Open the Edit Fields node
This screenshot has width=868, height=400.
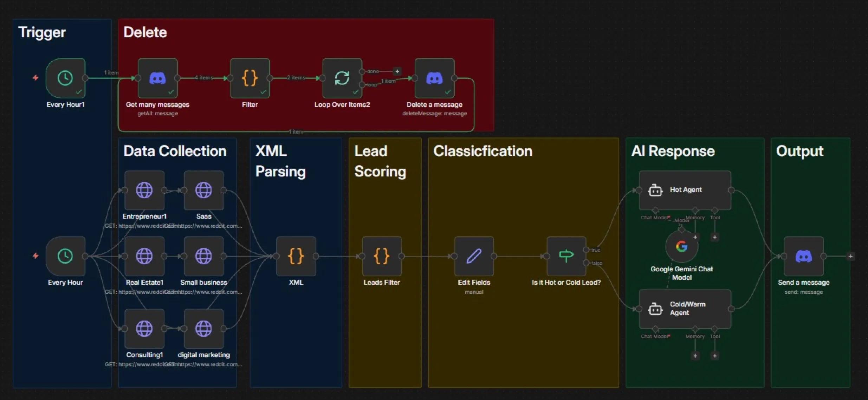474,256
